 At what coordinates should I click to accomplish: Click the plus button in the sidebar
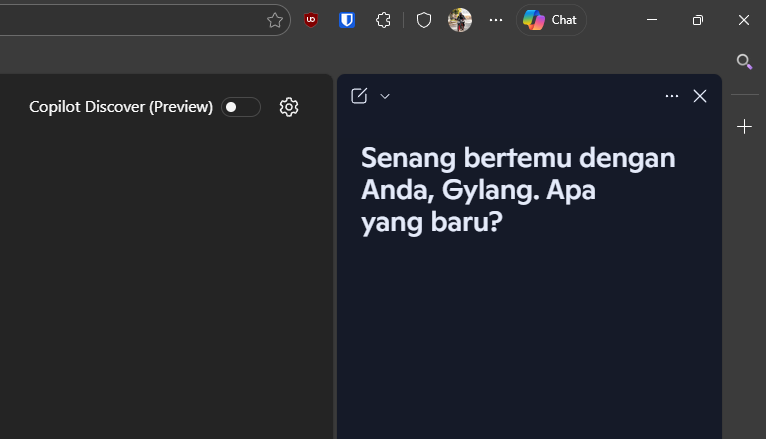744,127
